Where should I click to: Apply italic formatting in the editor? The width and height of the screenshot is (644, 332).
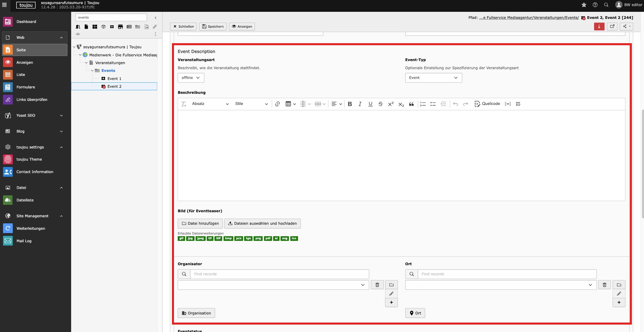[360, 104]
